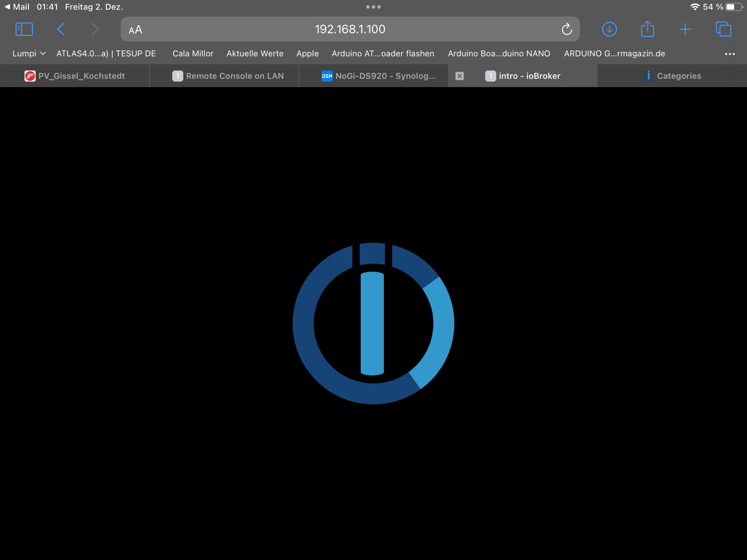Open the multitasking dots menu
747x560 pixels.
tap(373, 7)
